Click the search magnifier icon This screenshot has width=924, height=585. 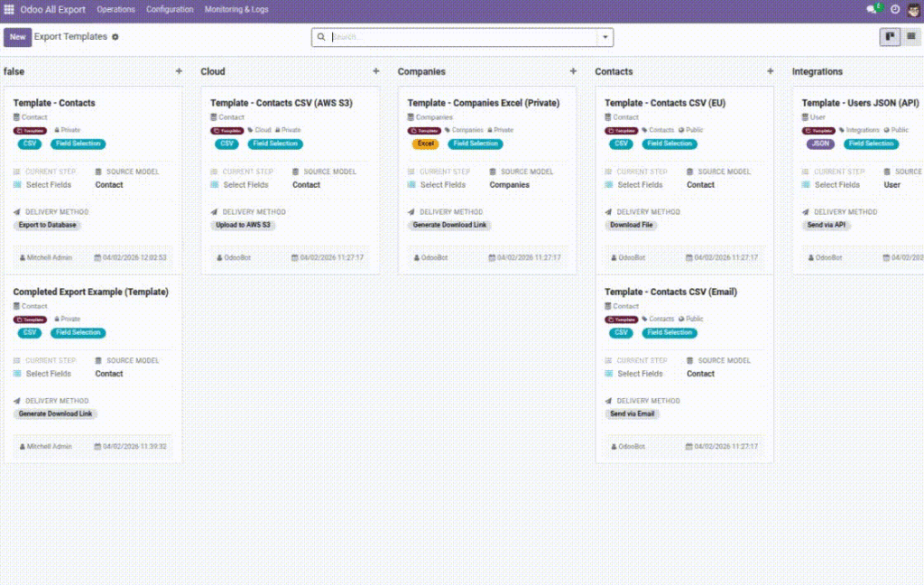pos(321,36)
